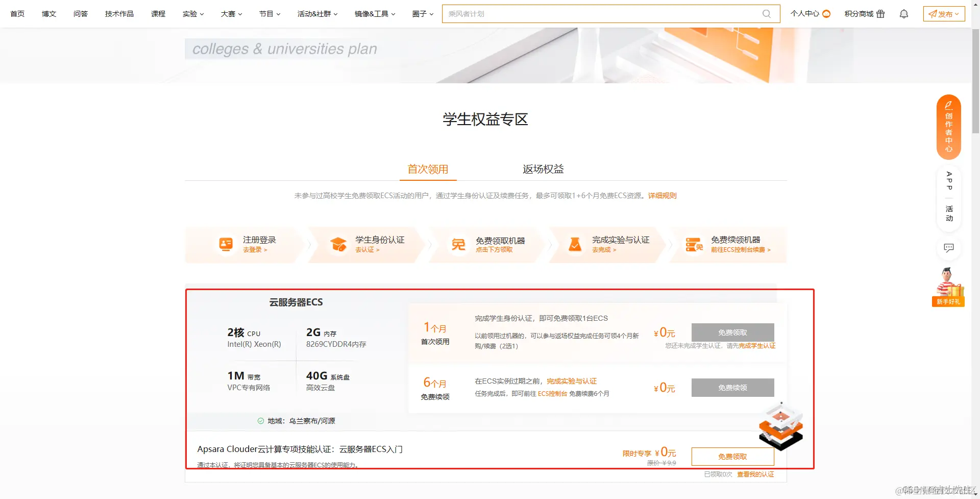Click the 学生身份认证 graduation cap icon
This screenshot has height=499, width=980.
(338, 244)
